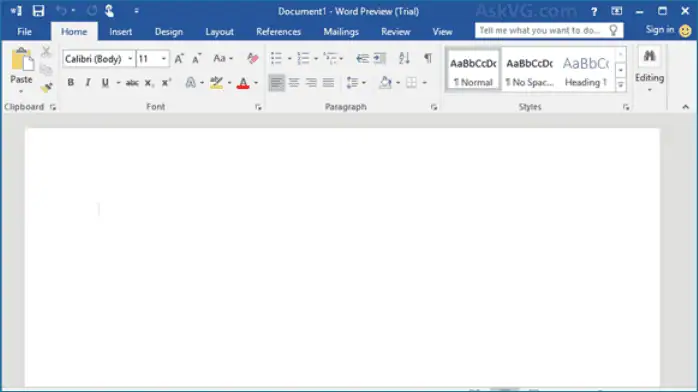Collapse the ribbon with arrow
This screenshot has width=698, height=392.
(x=686, y=107)
